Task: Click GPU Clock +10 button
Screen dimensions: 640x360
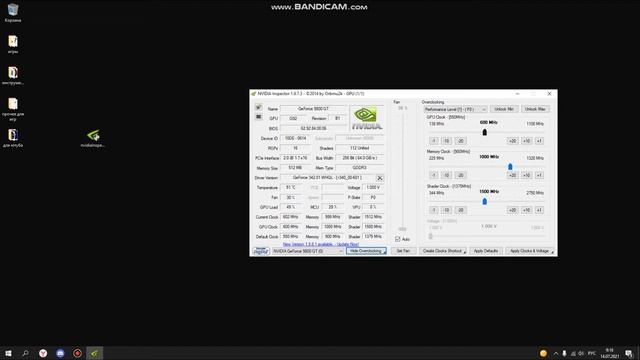Action: [527, 141]
